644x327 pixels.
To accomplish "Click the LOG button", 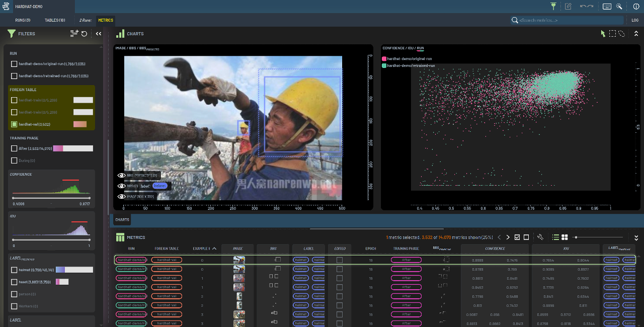I will coord(635,20).
